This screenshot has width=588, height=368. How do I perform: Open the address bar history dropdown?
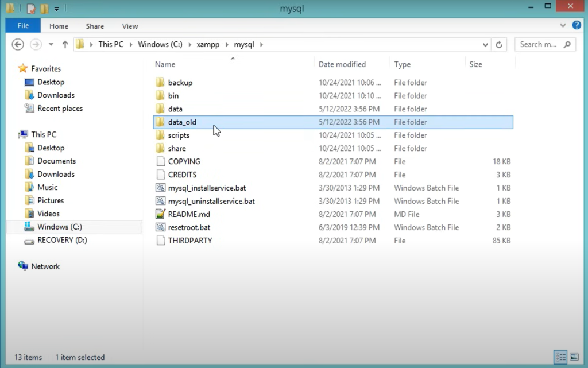(x=485, y=44)
